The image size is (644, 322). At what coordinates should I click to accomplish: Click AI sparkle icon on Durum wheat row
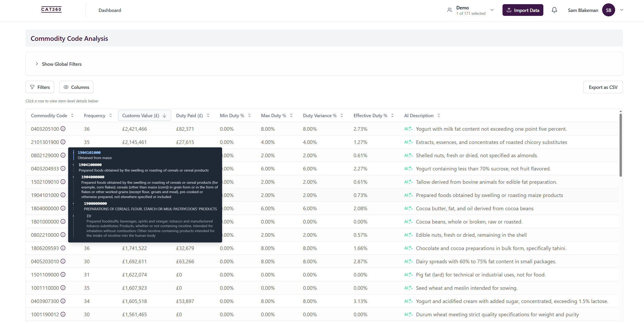click(x=408, y=314)
